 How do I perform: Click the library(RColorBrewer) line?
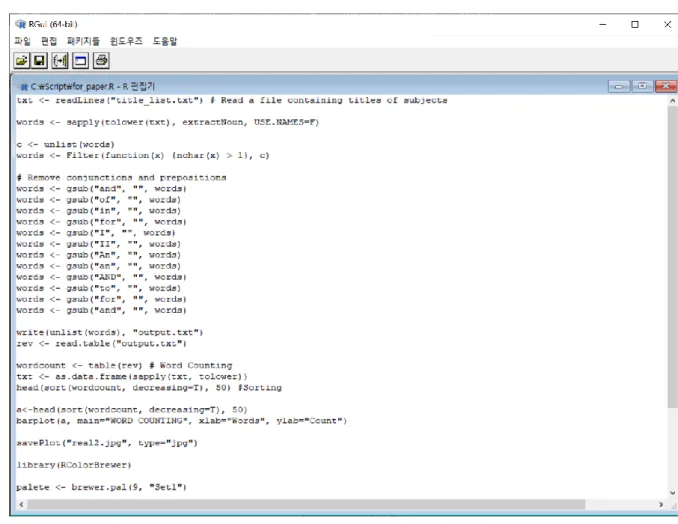click(x=74, y=465)
